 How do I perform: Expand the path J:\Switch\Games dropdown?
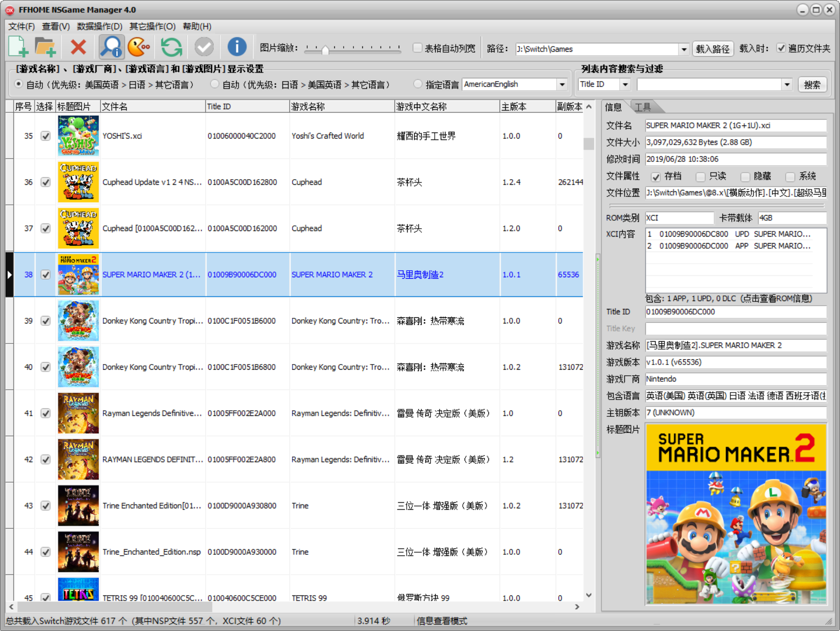[684, 49]
